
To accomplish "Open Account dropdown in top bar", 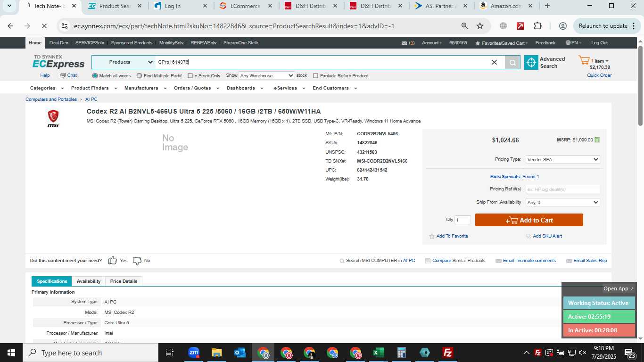I will click(432, 43).
